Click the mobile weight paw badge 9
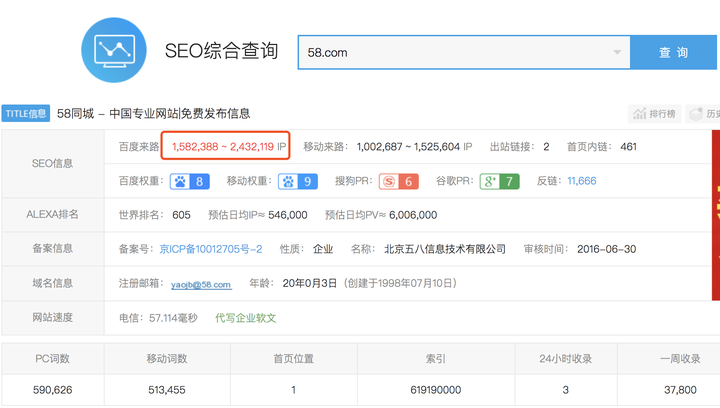The width and height of the screenshot is (720, 408). (x=298, y=181)
